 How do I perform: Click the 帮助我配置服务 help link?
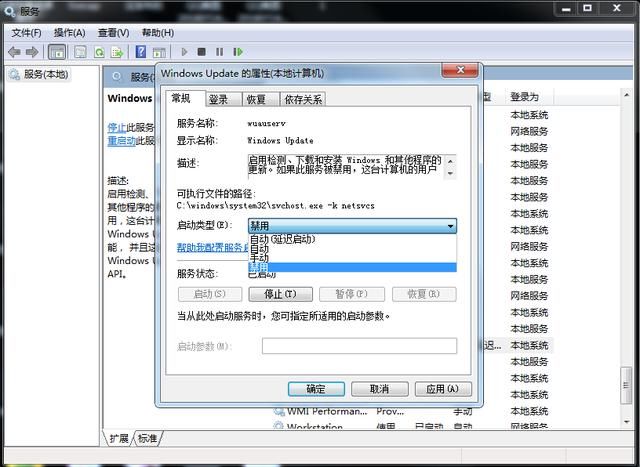coord(212,247)
